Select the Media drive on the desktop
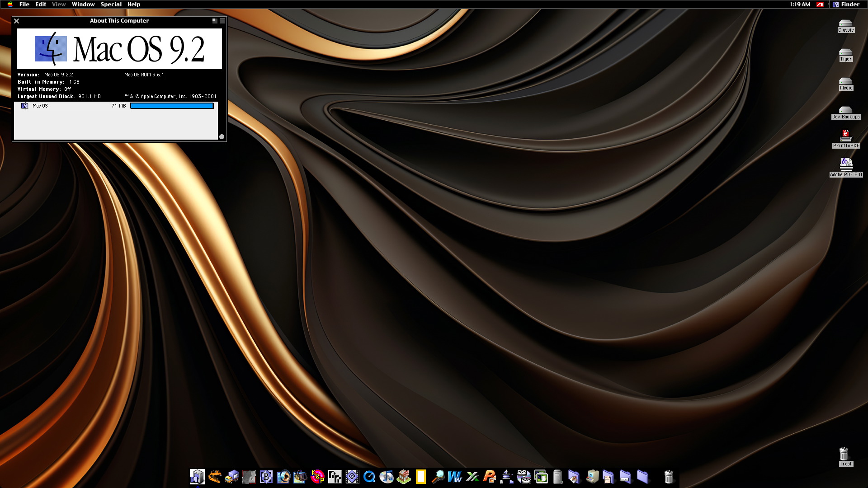 click(845, 84)
